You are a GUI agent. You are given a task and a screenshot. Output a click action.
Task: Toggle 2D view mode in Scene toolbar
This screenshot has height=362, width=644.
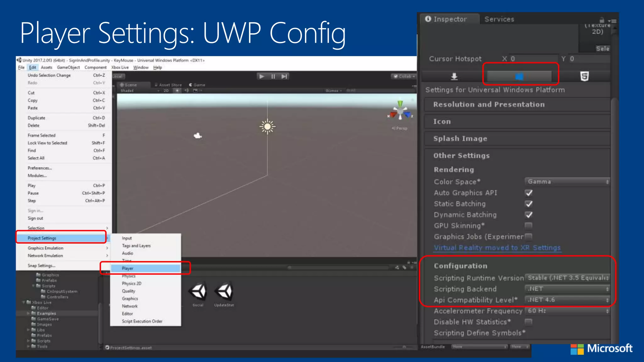click(166, 90)
